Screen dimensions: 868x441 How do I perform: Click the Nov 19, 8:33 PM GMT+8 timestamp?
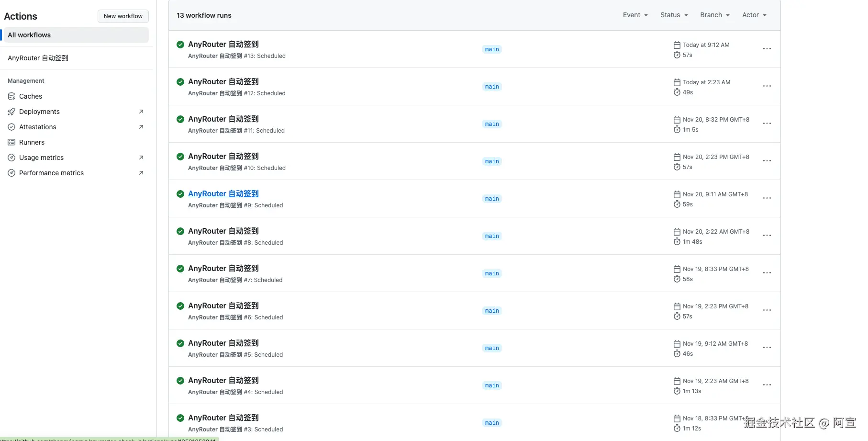(716, 269)
